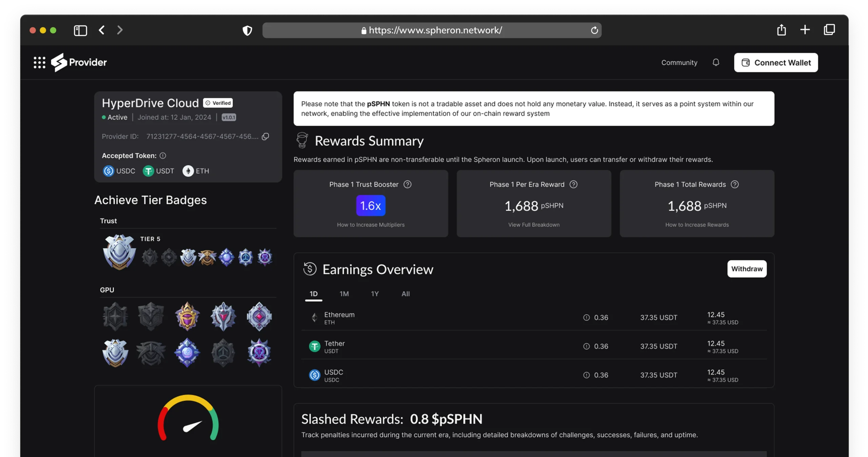Click the Connect Wallet button
The image size is (868, 457).
776,63
